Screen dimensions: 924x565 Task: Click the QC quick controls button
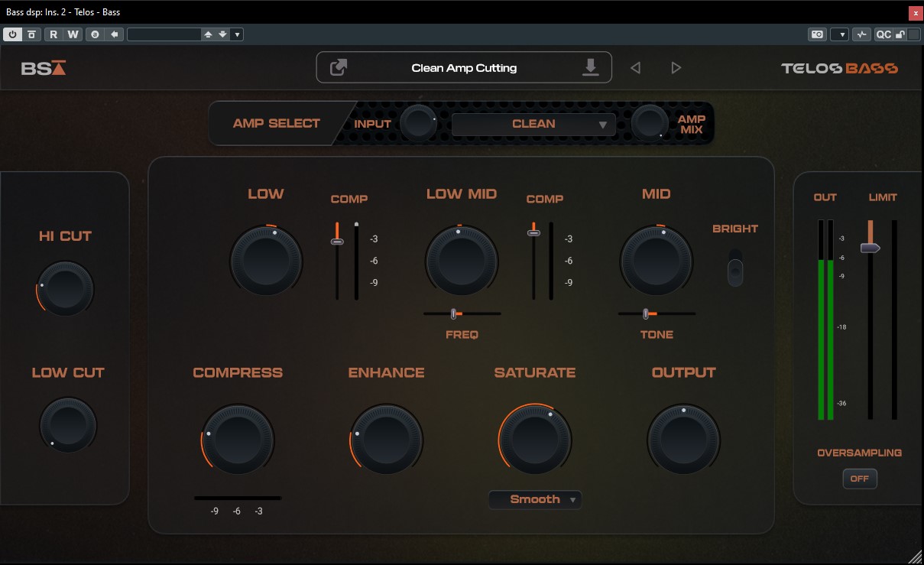point(883,34)
